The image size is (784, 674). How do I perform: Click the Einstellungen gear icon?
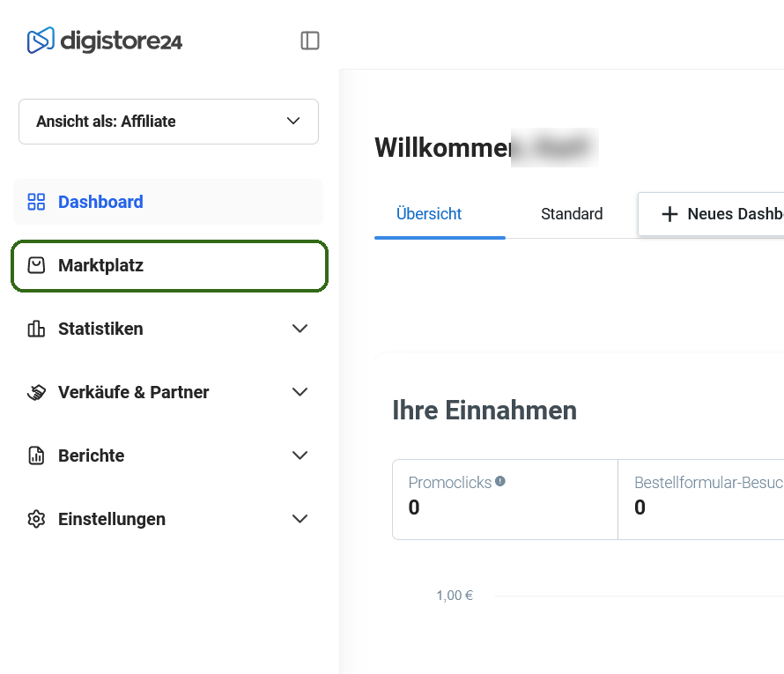pyautogui.click(x=36, y=519)
